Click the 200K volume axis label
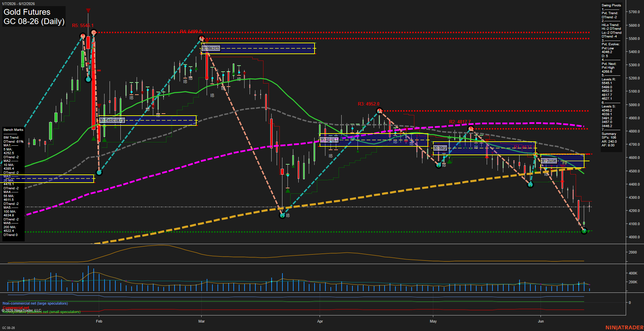 tap(633, 282)
